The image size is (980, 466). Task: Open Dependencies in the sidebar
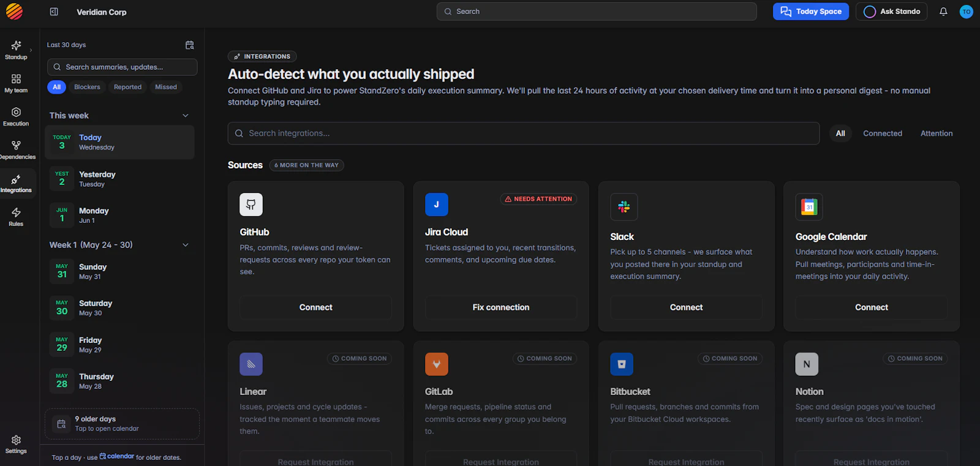pos(16,150)
